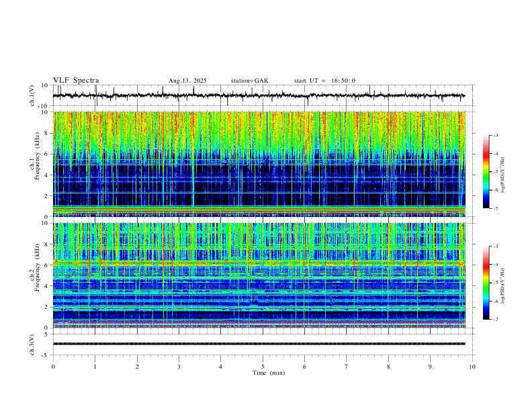
Task: Click the "6" tick on ch.2 frequency axis
Action: pyautogui.click(x=47, y=265)
